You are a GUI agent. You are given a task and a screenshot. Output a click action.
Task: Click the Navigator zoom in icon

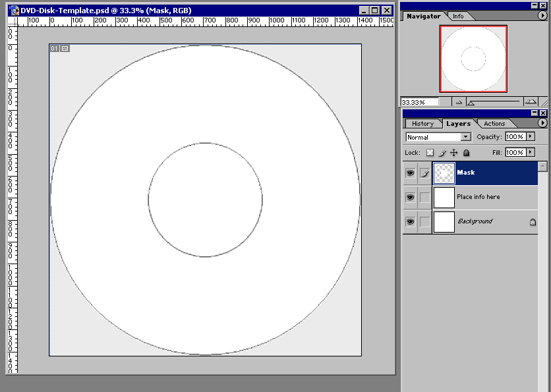click(530, 102)
